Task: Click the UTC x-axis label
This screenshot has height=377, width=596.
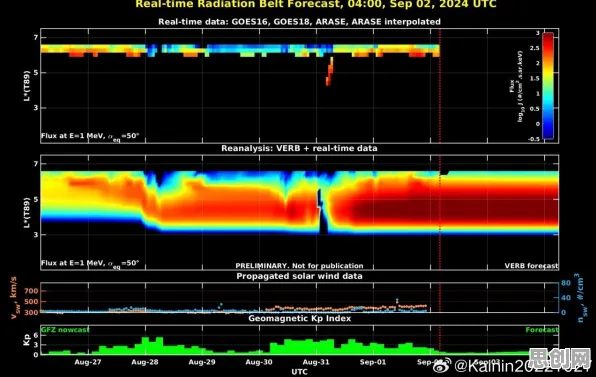Action: [300, 372]
